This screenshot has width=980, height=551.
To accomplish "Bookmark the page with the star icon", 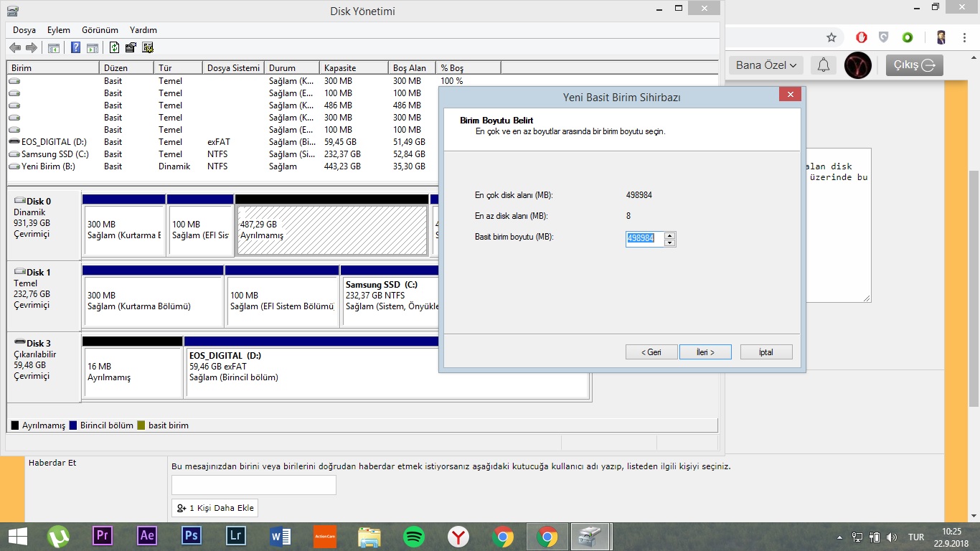I will (x=831, y=37).
